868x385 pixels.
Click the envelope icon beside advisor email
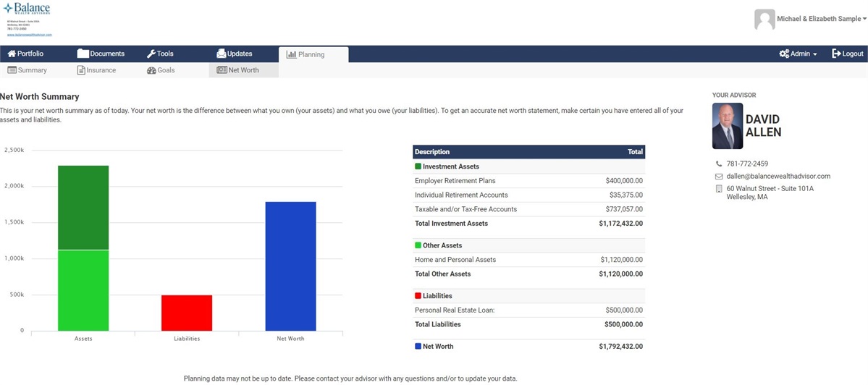pyautogui.click(x=719, y=177)
